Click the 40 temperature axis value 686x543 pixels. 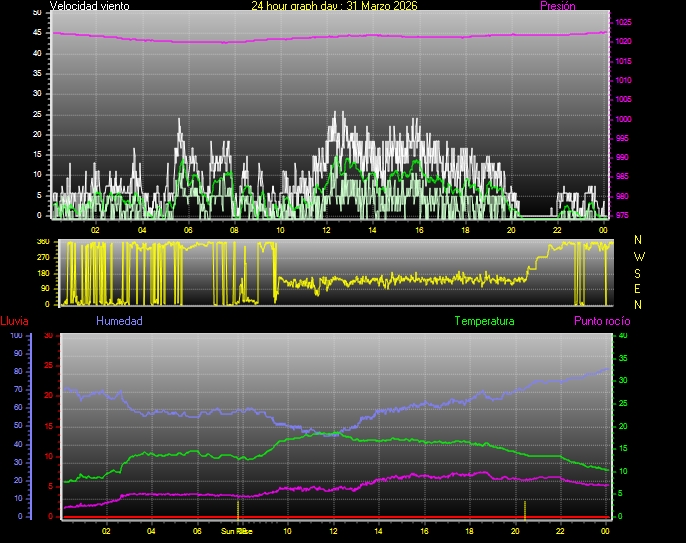(622, 336)
